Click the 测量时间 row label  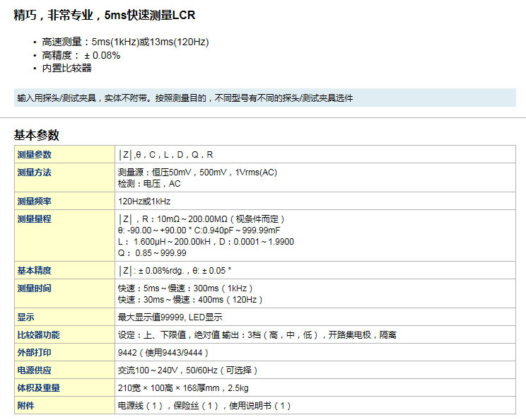[35, 288]
